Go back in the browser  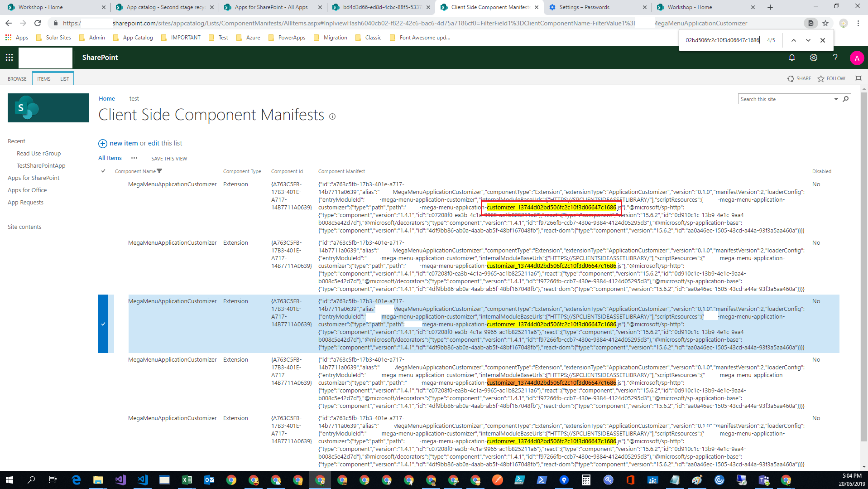[9, 23]
